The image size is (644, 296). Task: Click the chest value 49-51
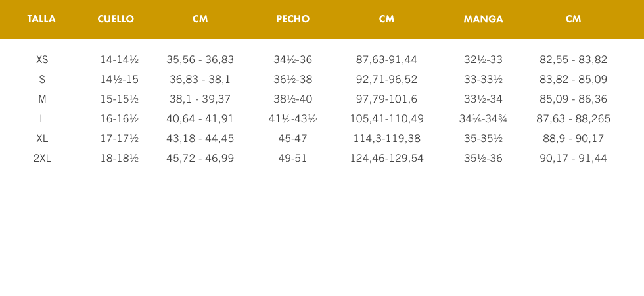click(x=293, y=159)
